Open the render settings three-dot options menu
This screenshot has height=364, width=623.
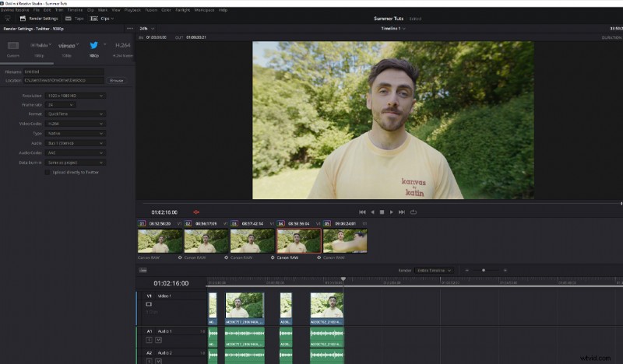[130, 29]
